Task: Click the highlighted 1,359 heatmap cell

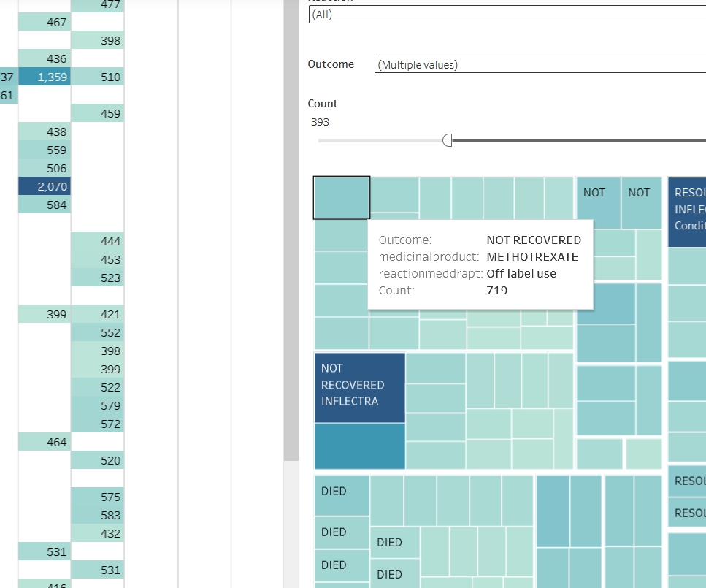Action: tap(45, 76)
